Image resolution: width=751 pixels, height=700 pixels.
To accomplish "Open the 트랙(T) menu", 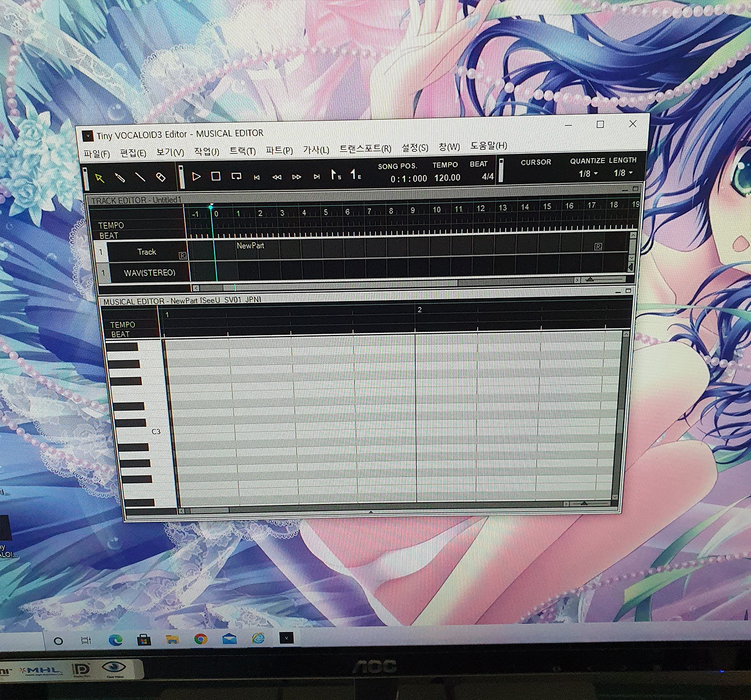I will pos(242,151).
